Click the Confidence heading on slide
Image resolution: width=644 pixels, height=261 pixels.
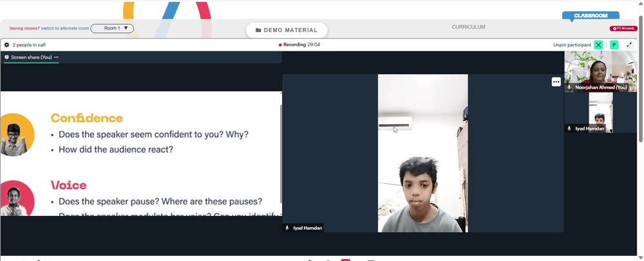[87, 118]
